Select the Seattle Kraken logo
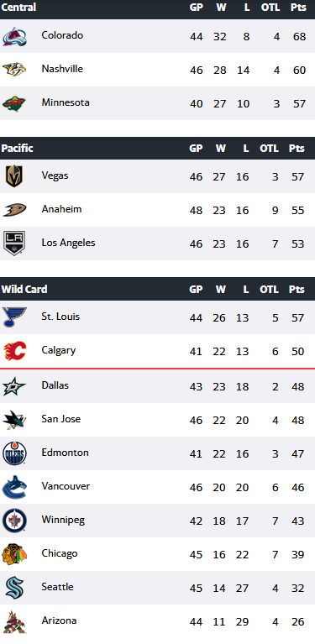Screen dimensions: 315x644 coord(14,588)
